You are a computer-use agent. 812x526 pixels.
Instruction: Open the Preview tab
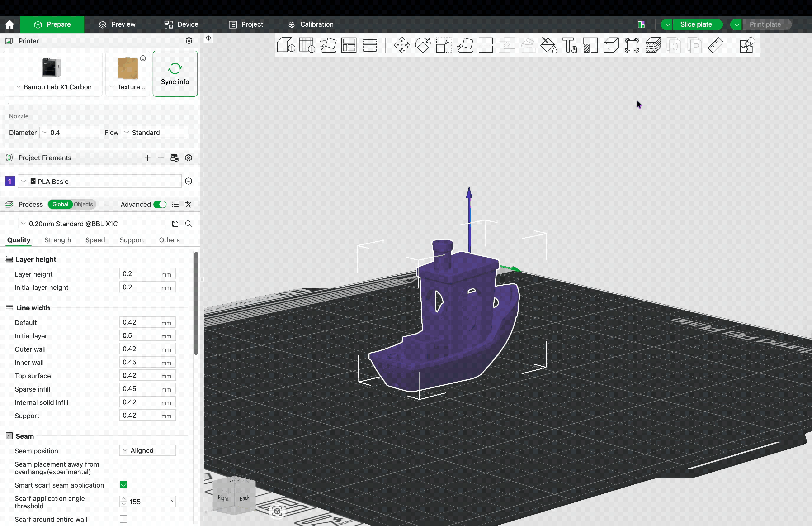(x=117, y=24)
